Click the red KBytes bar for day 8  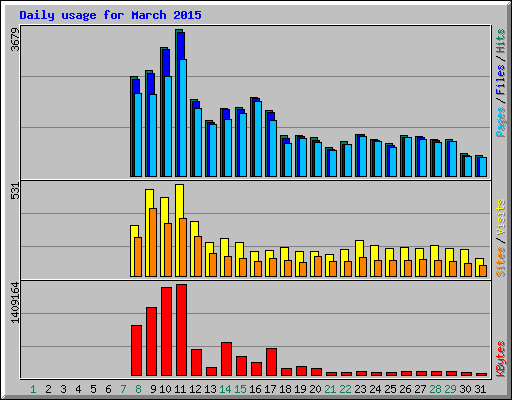(x=137, y=351)
